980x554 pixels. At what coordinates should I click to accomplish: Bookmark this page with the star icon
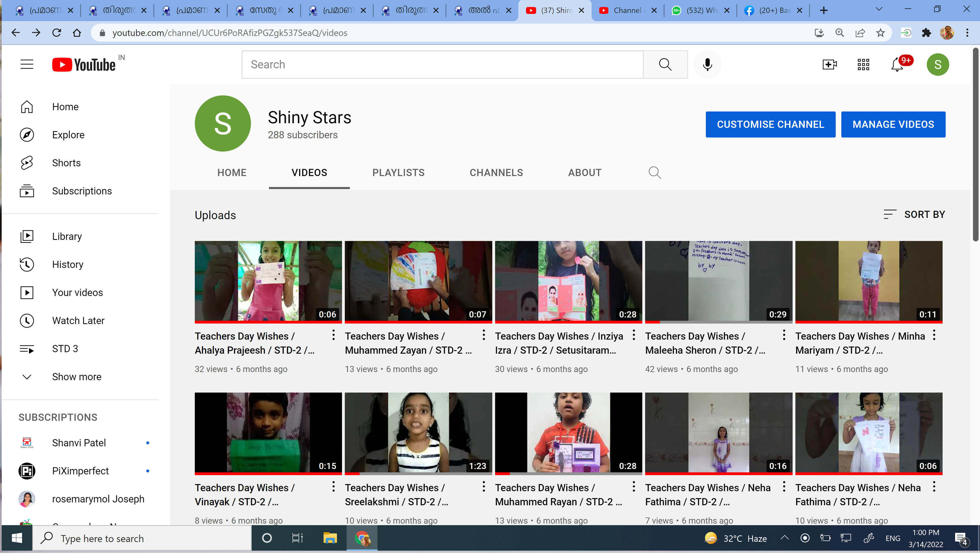[x=880, y=33]
